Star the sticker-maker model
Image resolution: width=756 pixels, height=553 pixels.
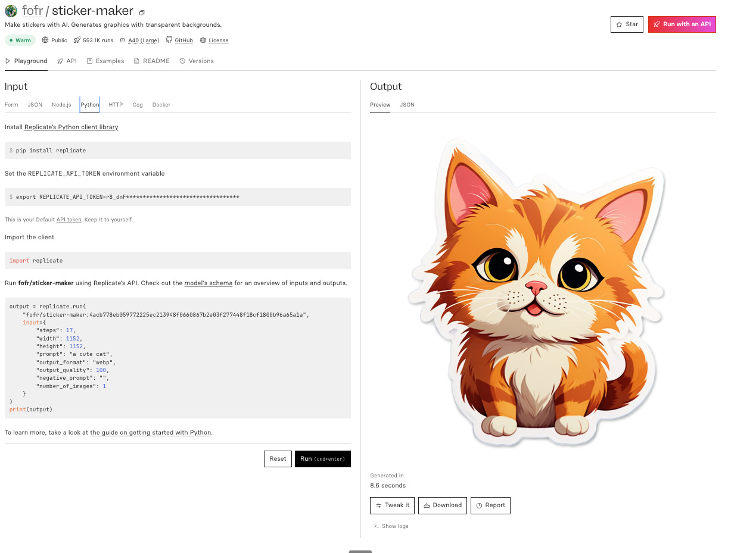[x=626, y=24]
